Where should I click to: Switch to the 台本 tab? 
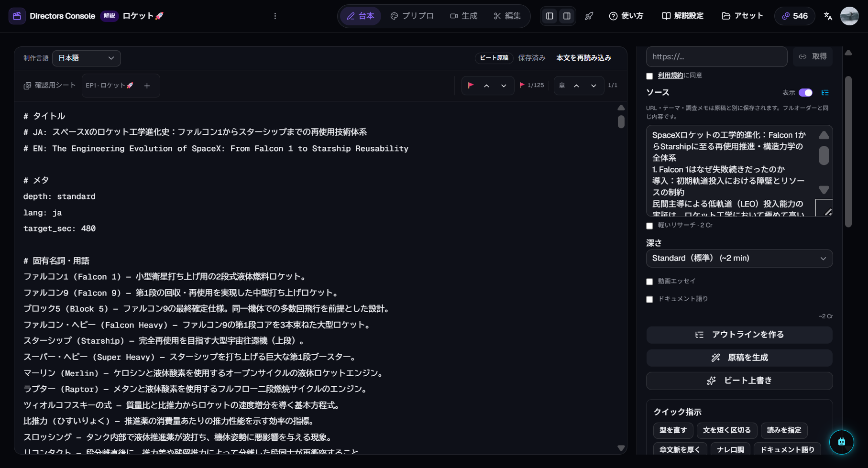point(361,16)
